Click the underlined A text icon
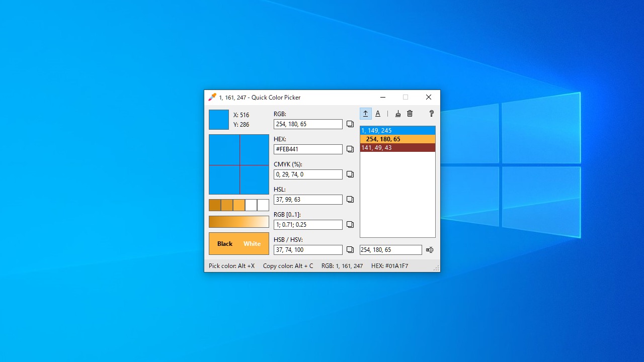 click(x=378, y=114)
